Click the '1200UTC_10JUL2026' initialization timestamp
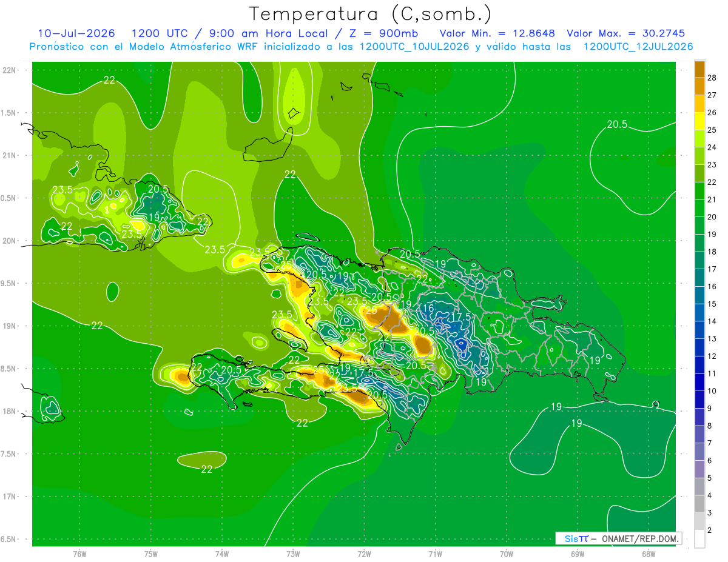The width and height of the screenshot is (728, 562). [x=414, y=47]
